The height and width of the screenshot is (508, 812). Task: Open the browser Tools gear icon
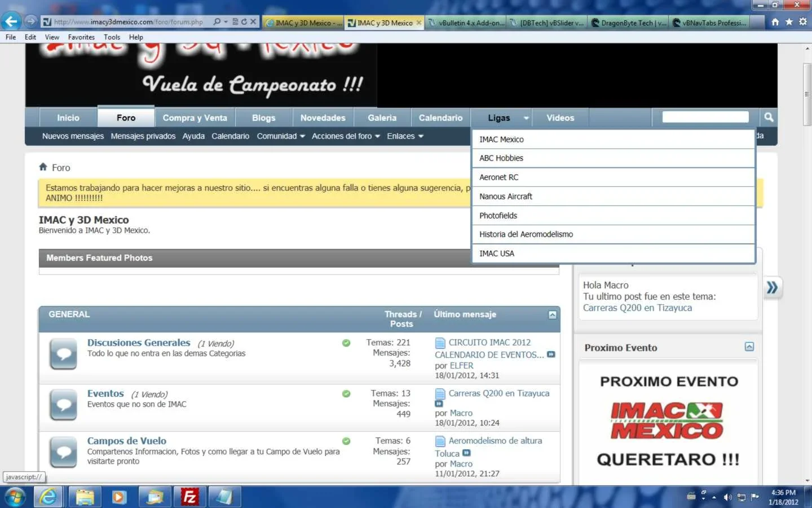click(803, 22)
